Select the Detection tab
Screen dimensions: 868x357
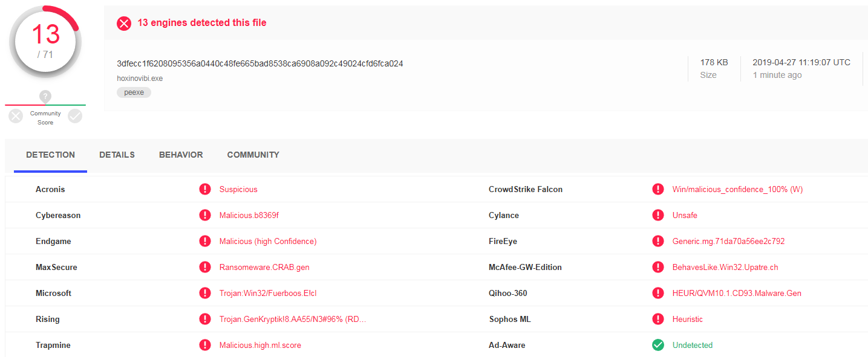coord(50,155)
